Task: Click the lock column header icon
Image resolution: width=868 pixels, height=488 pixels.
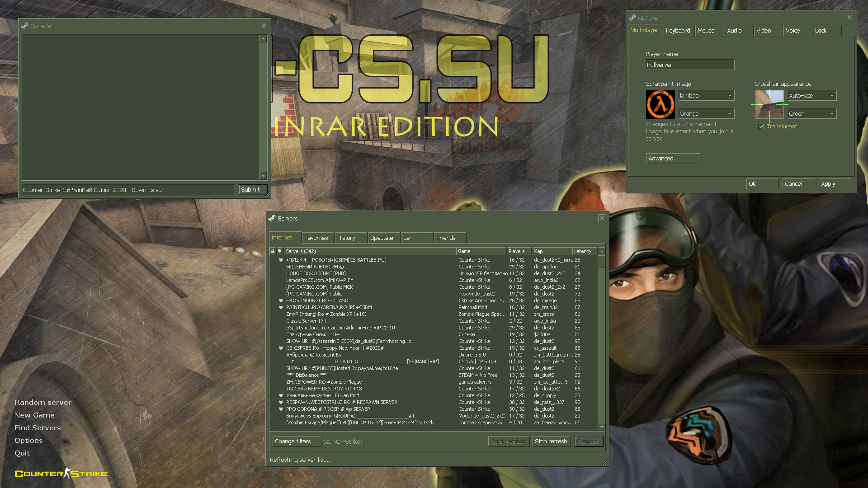Action: pyautogui.click(x=273, y=251)
